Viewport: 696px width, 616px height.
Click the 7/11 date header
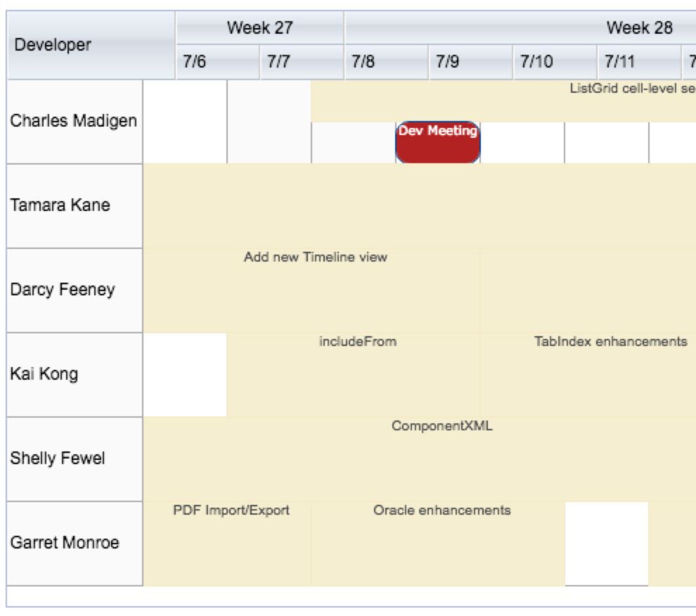pyautogui.click(x=639, y=62)
